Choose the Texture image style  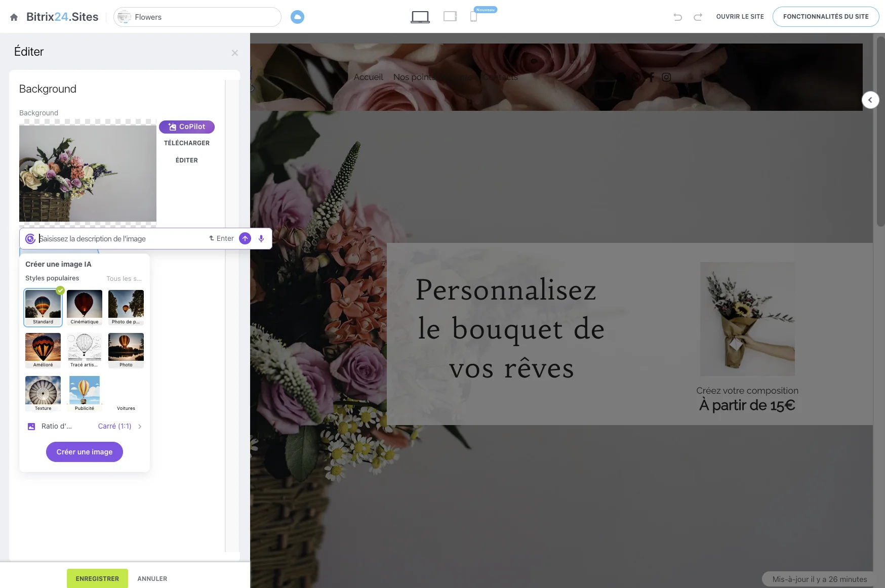[43, 393]
